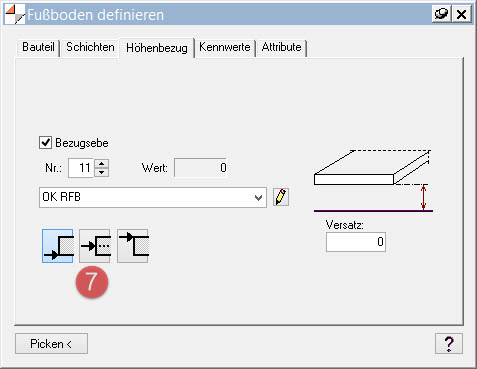Click the eraser icon in title bar
The width and height of the screenshot is (477, 369).
[x=441, y=14]
